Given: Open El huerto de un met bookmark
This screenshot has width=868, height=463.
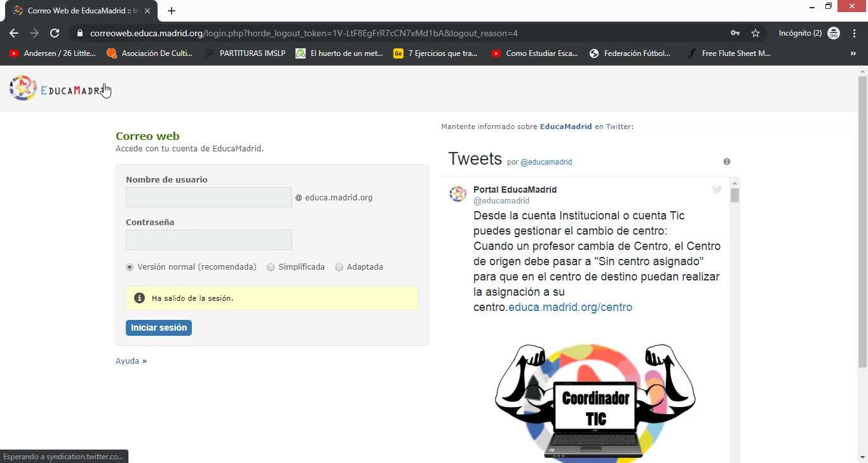Looking at the screenshot, I should coord(339,53).
